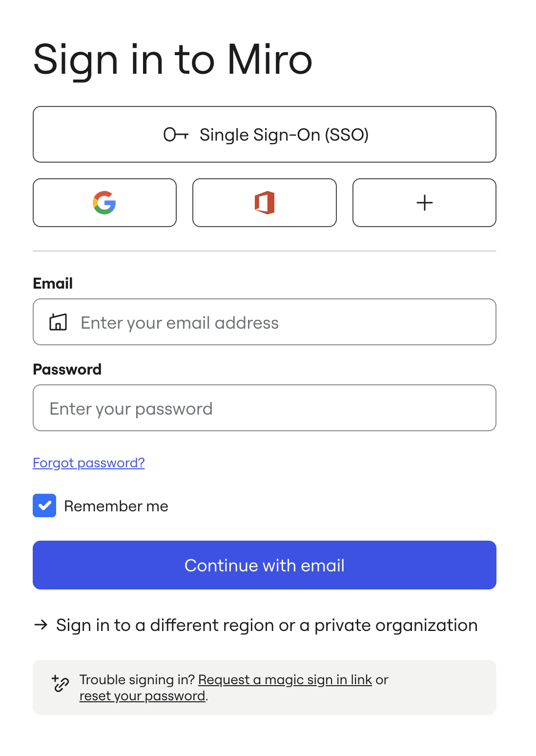Open Sign in to a different region link
536x756 pixels.
(267, 625)
